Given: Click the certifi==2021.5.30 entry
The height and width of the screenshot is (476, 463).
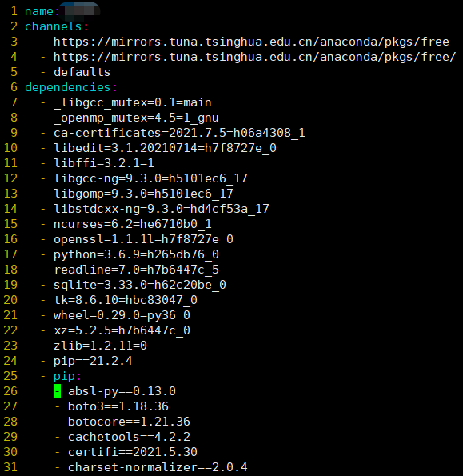Looking at the screenshot, I should pos(133,452).
